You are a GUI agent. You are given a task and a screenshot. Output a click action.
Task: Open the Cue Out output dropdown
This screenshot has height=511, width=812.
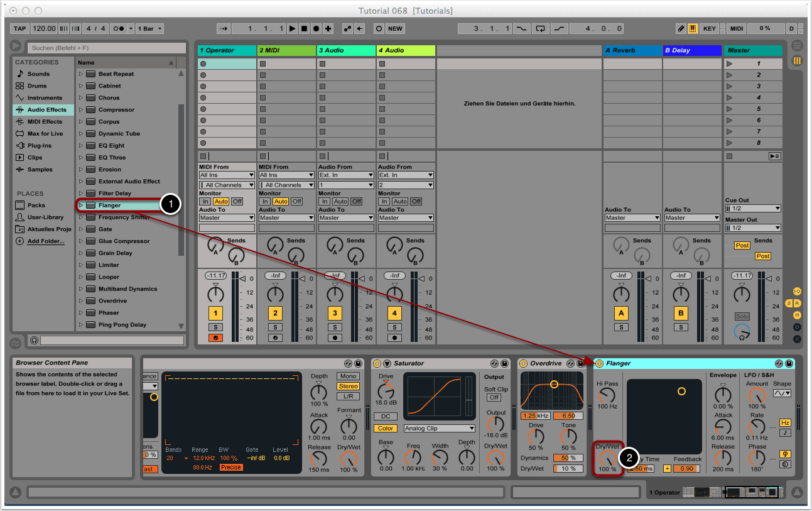pos(752,209)
